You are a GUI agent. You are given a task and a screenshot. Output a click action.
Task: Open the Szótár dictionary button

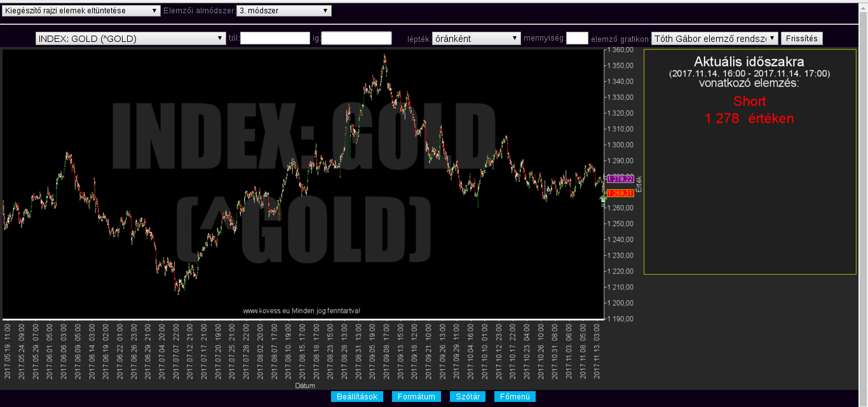tap(468, 397)
